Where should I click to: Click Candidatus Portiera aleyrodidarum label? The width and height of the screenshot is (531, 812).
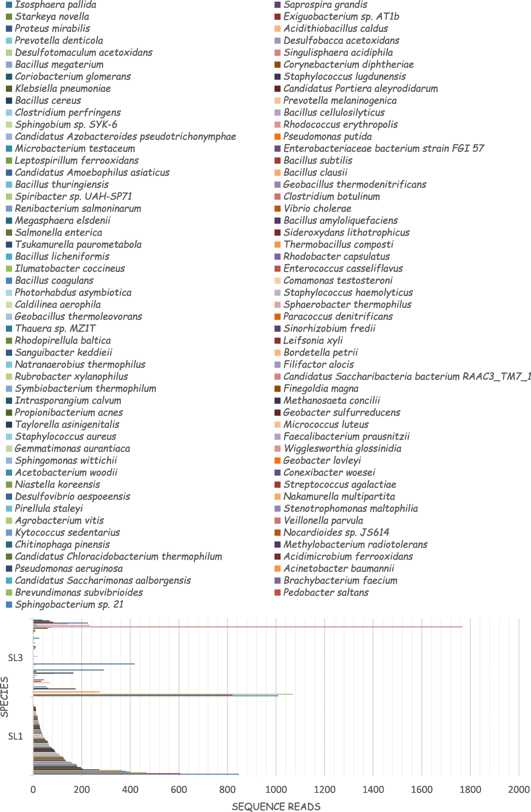tap(361, 89)
